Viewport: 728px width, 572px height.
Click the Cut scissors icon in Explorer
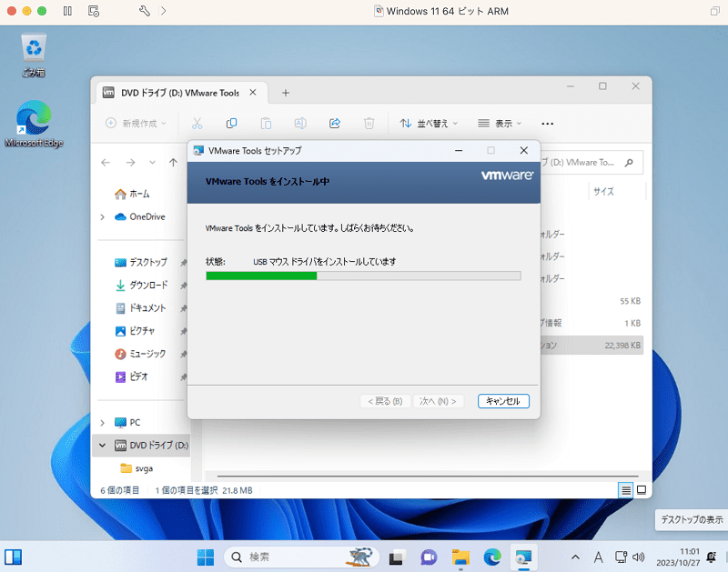(x=197, y=124)
